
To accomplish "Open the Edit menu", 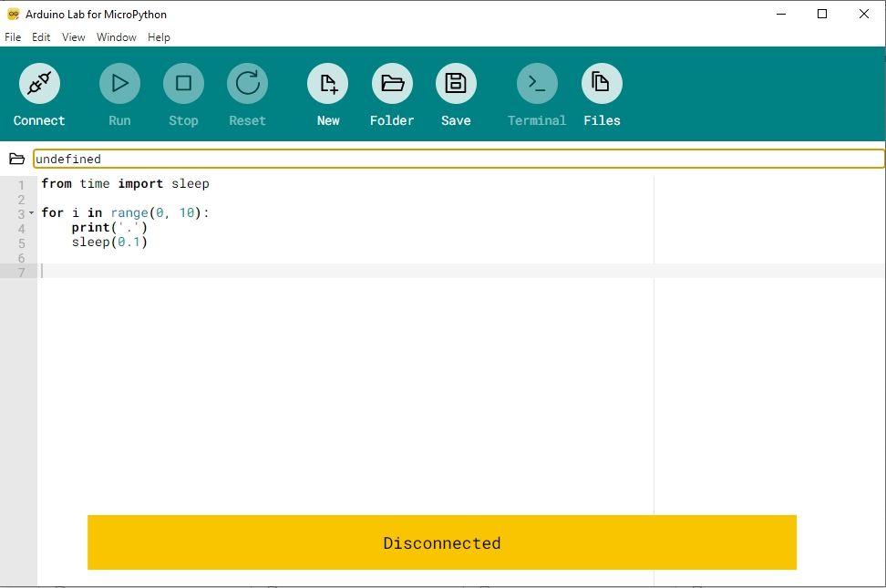I will click(x=41, y=37).
